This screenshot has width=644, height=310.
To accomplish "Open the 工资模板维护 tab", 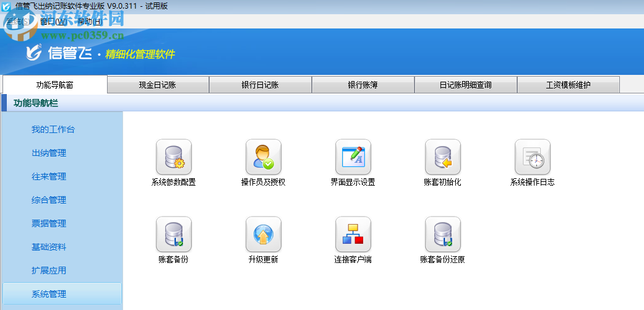I will (x=569, y=85).
